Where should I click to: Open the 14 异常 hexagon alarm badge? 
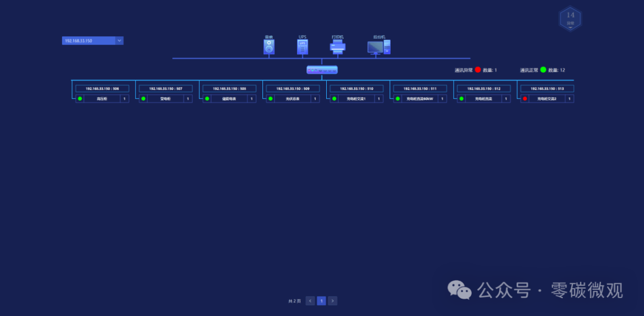point(571,18)
